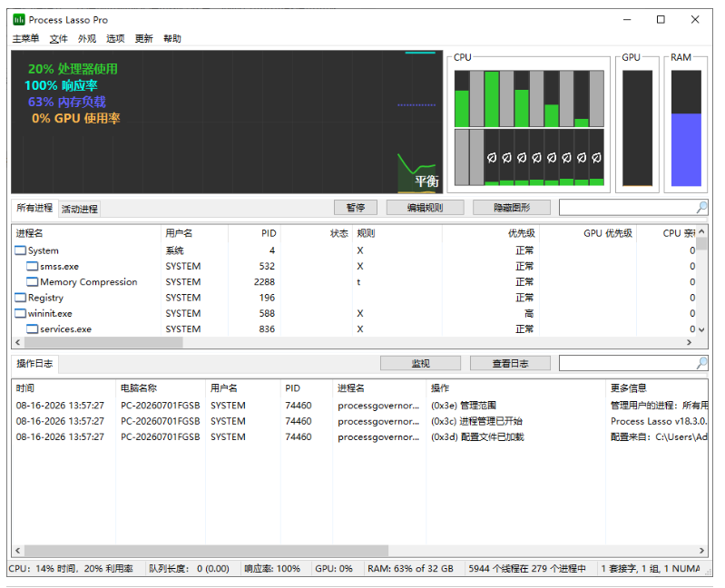Click the status bar RAM: 63% of 32 GB
Screen dimensions: 725x588
pos(410,569)
